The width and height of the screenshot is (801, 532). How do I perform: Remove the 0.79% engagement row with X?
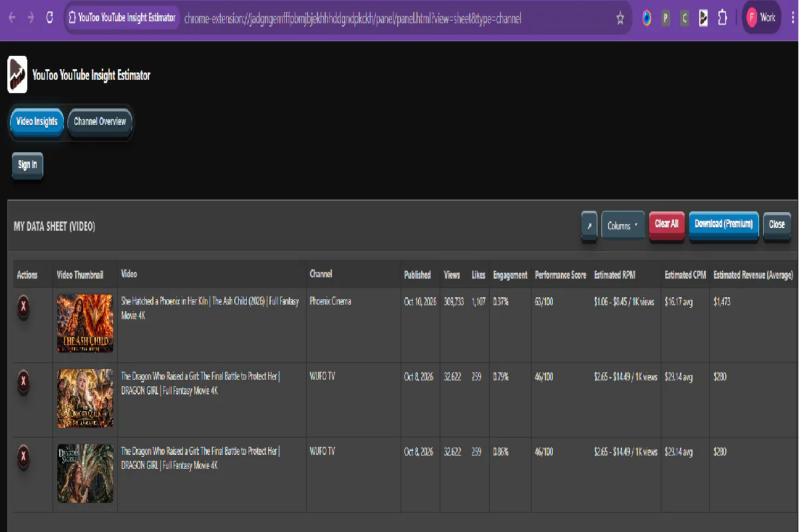(x=24, y=381)
